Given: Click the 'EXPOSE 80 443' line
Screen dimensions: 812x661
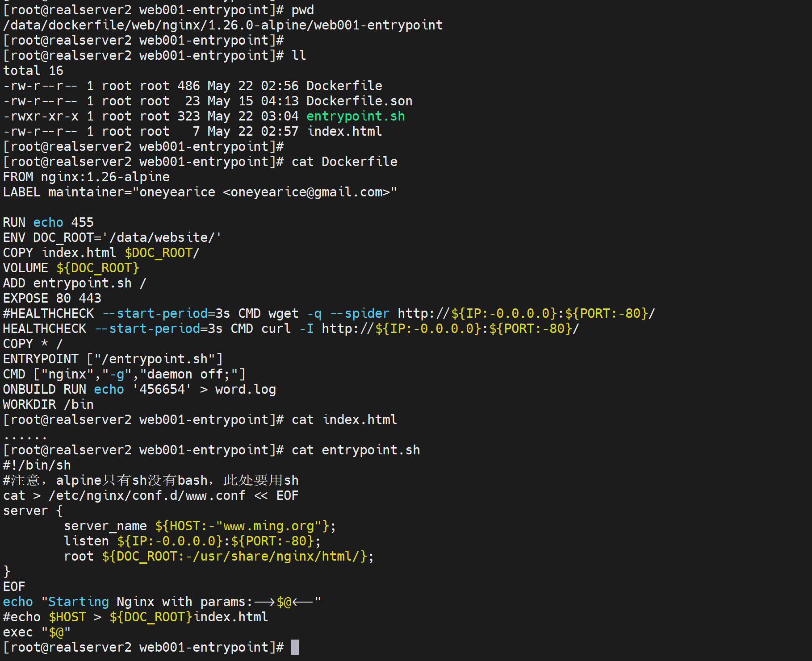Looking at the screenshot, I should pos(52,298).
